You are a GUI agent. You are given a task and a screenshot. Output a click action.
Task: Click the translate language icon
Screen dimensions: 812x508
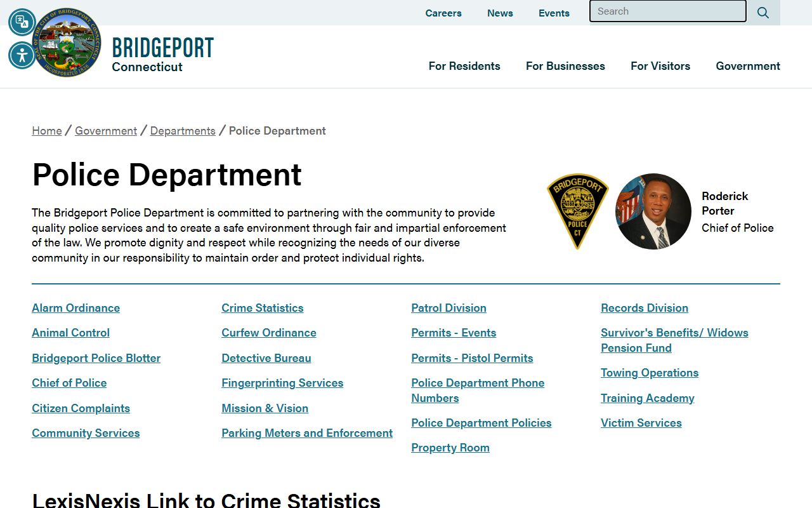[22, 22]
